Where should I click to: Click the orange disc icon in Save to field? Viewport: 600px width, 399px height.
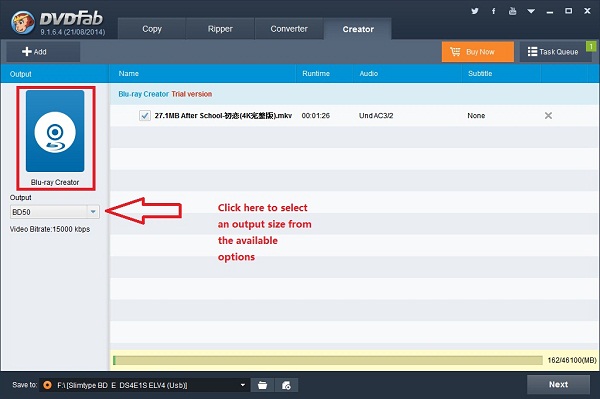[47, 385]
